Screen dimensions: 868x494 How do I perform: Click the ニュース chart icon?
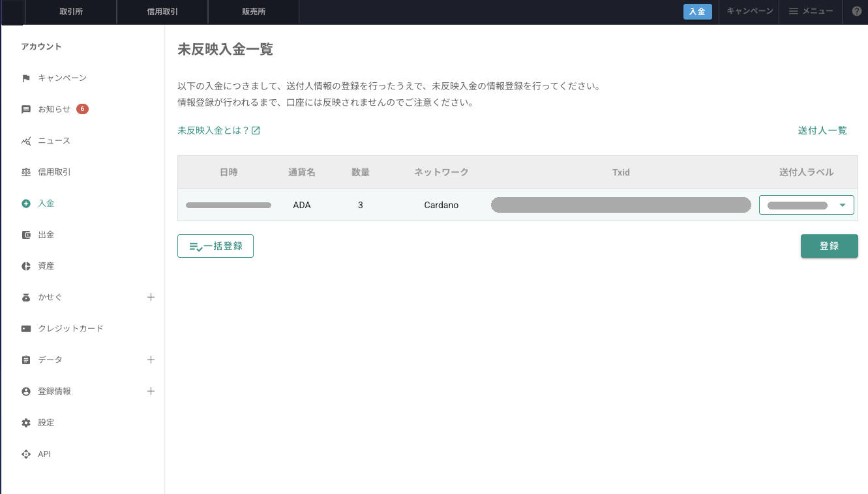click(x=26, y=141)
